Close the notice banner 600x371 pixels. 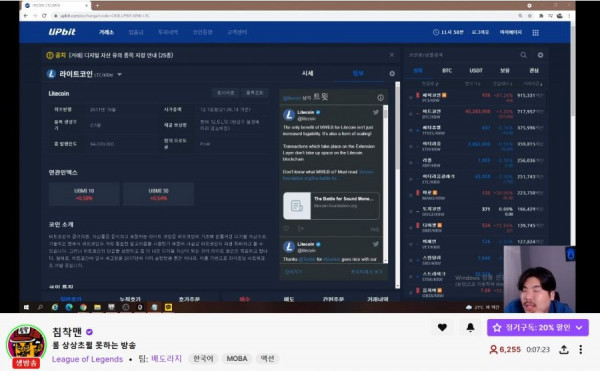pos(391,55)
